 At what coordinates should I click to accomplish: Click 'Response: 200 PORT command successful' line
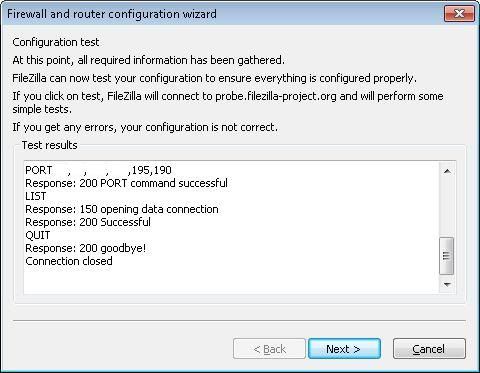coord(127,183)
